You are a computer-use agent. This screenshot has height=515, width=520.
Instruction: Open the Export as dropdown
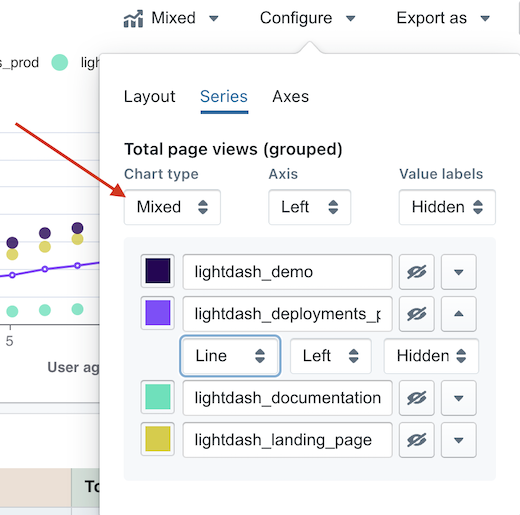point(443,18)
